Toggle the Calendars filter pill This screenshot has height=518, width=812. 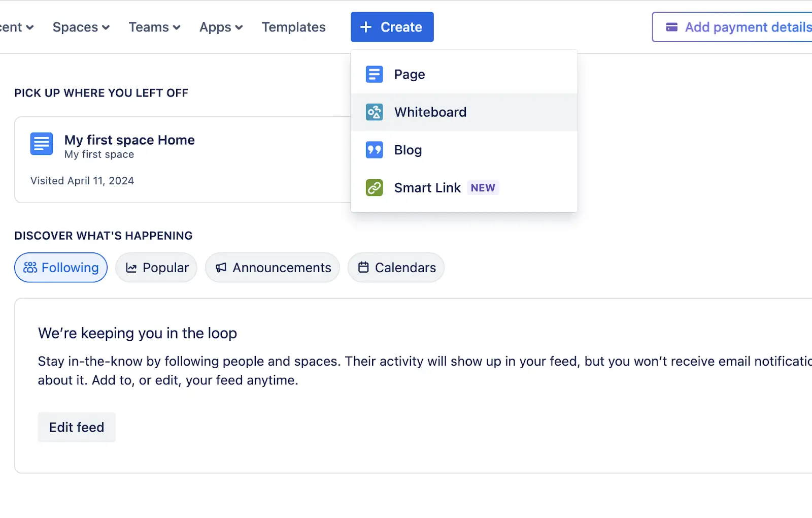[395, 268]
